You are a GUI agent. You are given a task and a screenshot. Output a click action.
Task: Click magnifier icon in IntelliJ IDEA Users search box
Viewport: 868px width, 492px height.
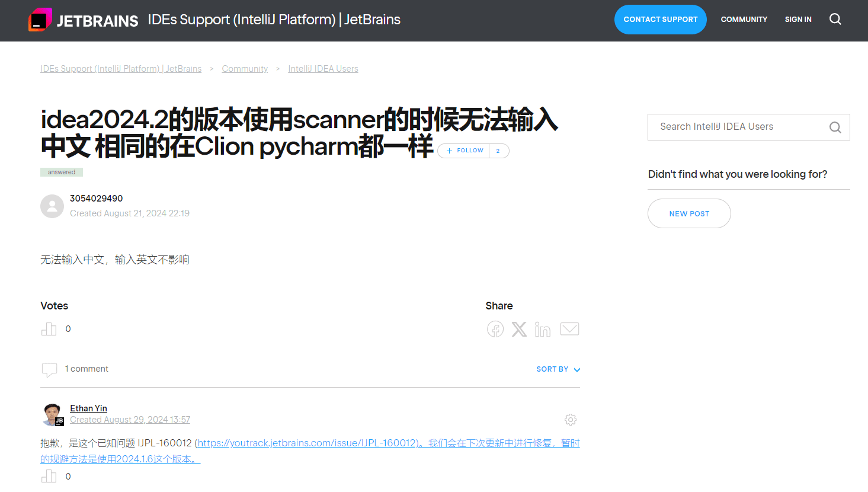[x=835, y=127]
